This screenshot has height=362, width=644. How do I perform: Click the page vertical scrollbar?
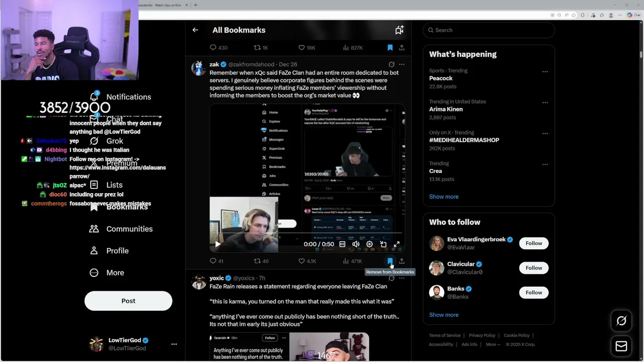pos(641,54)
